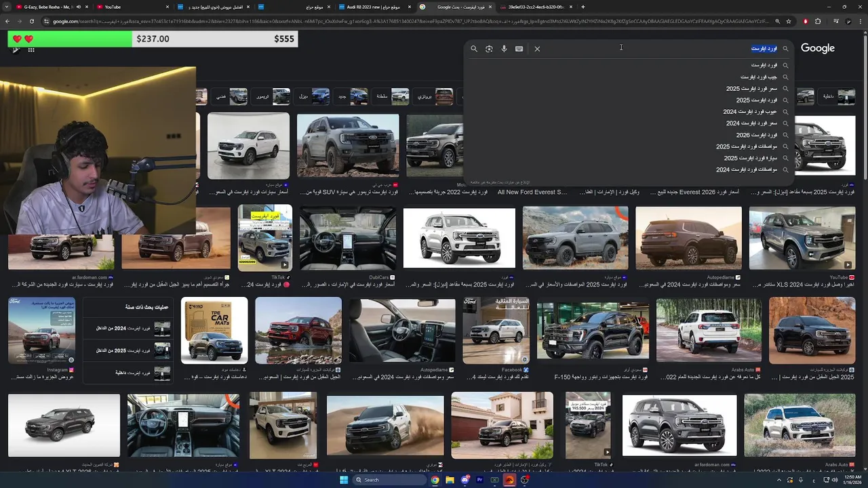The height and width of the screenshot is (488, 868).
Task: Select suggestion 'جيب فورد ايفرست'
Action: [629, 77]
